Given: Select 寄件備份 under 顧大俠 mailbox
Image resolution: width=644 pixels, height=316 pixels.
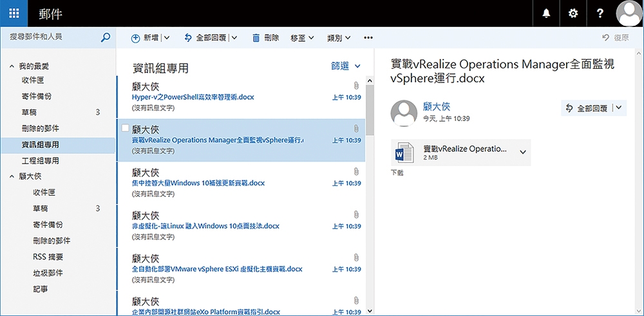Looking at the screenshot, I should pos(48,225).
